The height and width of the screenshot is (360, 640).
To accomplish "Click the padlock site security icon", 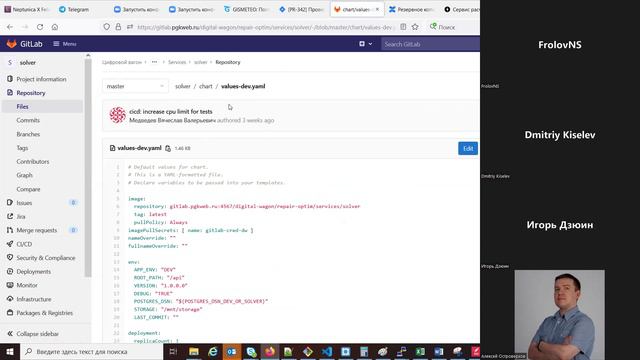I will click(x=118, y=27).
